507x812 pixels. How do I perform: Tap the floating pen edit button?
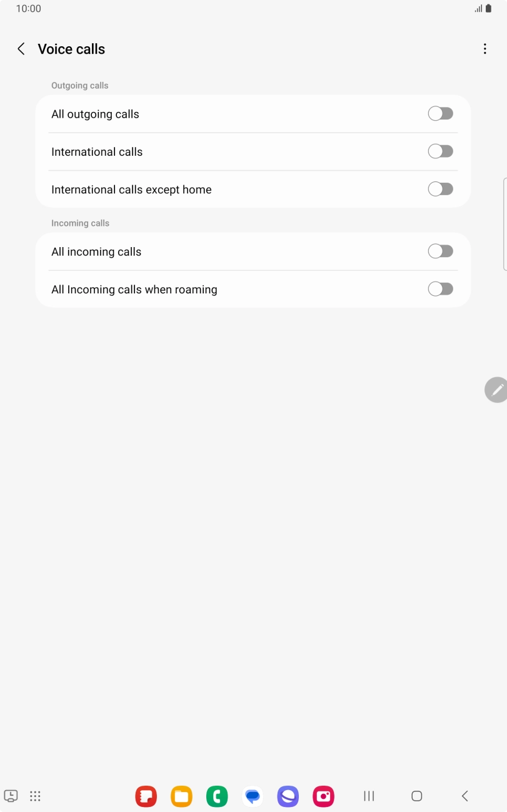[x=496, y=389]
